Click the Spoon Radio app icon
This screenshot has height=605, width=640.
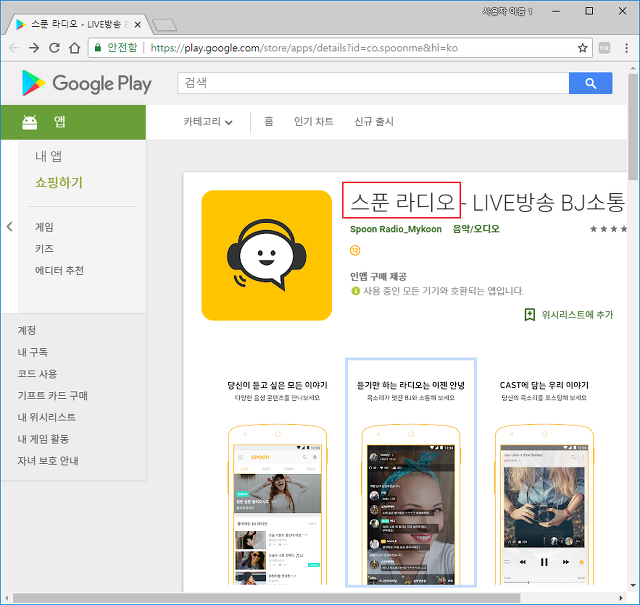[x=267, y=255]
